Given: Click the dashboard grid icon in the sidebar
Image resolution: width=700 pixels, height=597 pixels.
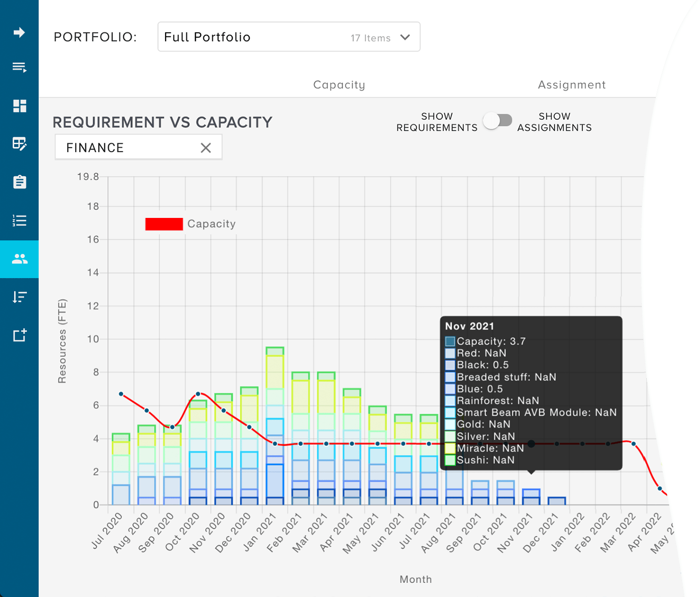Looking at the screenshot, I should (19, 106).
